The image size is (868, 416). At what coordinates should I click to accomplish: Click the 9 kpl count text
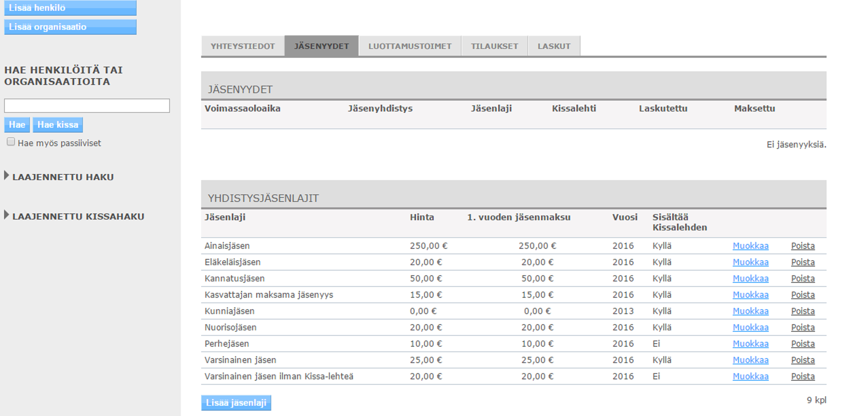[x=816, y=400]
